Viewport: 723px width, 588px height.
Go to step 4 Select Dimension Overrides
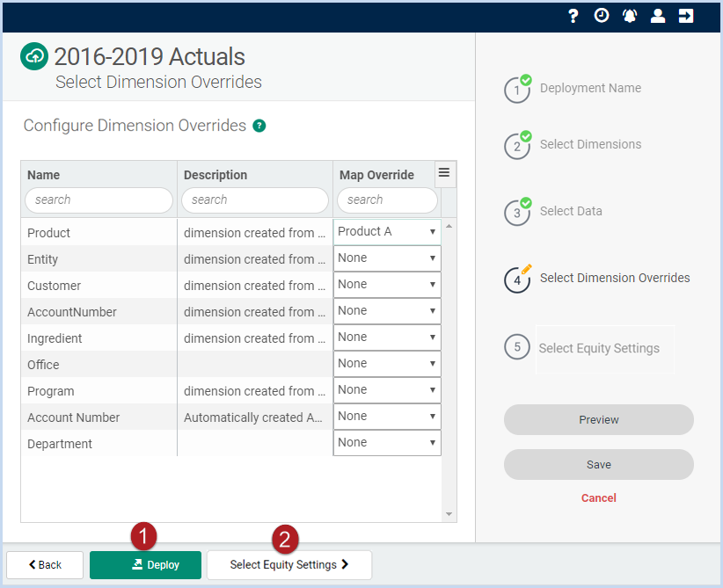pyautogui.click(x=597, y=279)
